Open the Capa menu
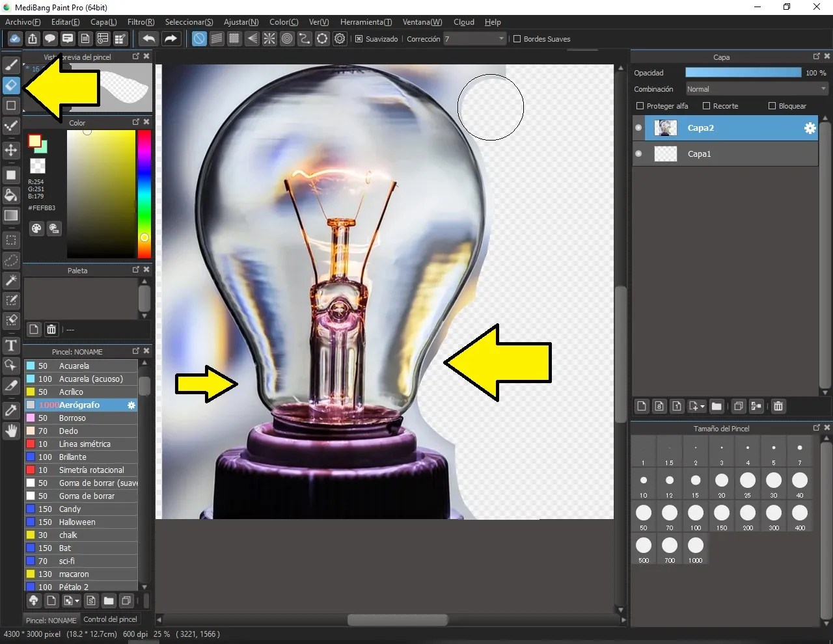833x644 pixels. pos(103,22)
